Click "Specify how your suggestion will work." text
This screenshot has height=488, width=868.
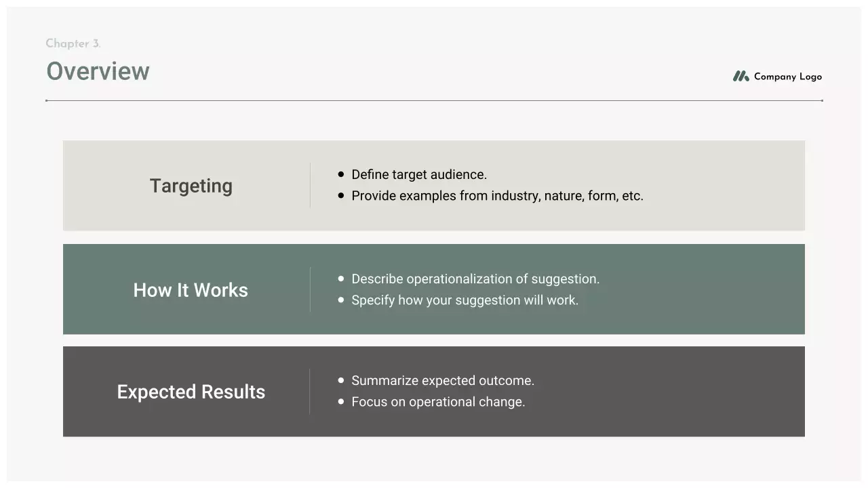click(465, 300)
